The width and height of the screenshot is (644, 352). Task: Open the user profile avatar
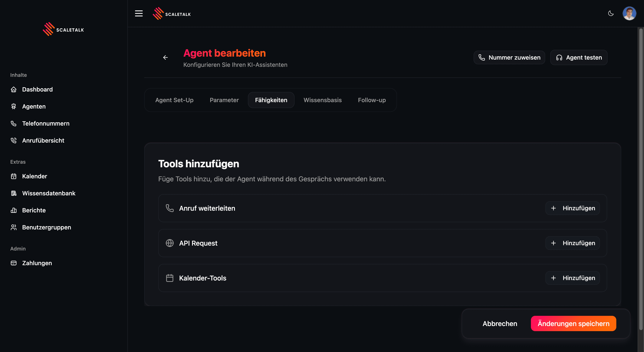pyautogui.click(x=629, y=13)
